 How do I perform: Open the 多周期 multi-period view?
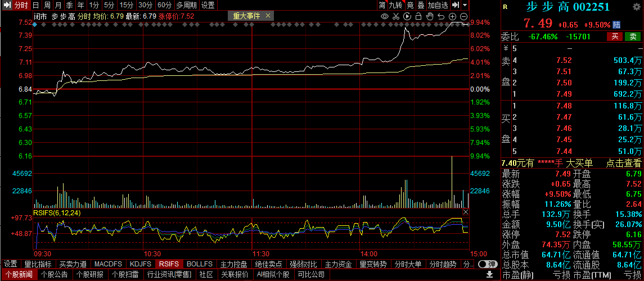pos(187,5)
